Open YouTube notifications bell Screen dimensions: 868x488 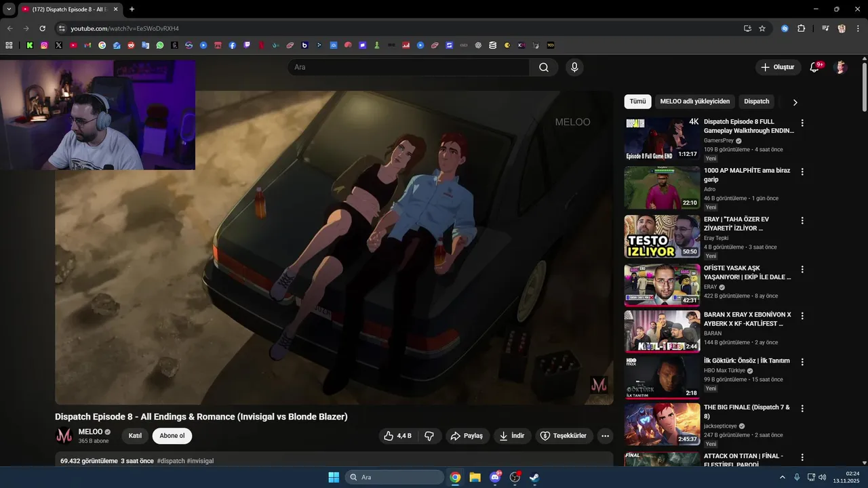(815, 67)
